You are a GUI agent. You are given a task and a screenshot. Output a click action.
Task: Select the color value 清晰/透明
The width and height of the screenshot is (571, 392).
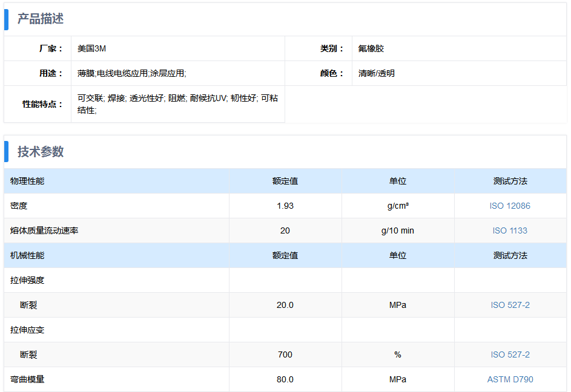point(377,73)
